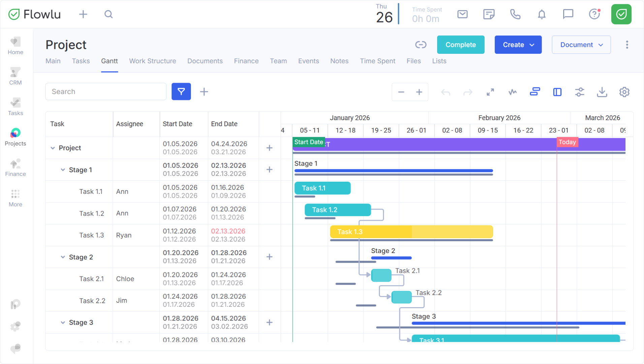
Task: Zoom in the timeline with plus button
Action: 419,92
